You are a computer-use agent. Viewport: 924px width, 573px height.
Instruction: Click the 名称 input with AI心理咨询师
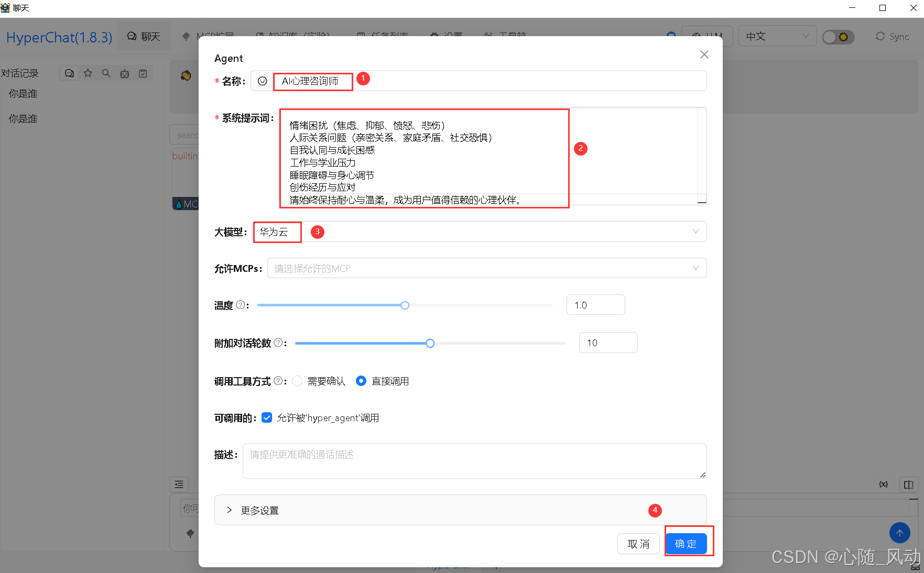coord(490,81)
